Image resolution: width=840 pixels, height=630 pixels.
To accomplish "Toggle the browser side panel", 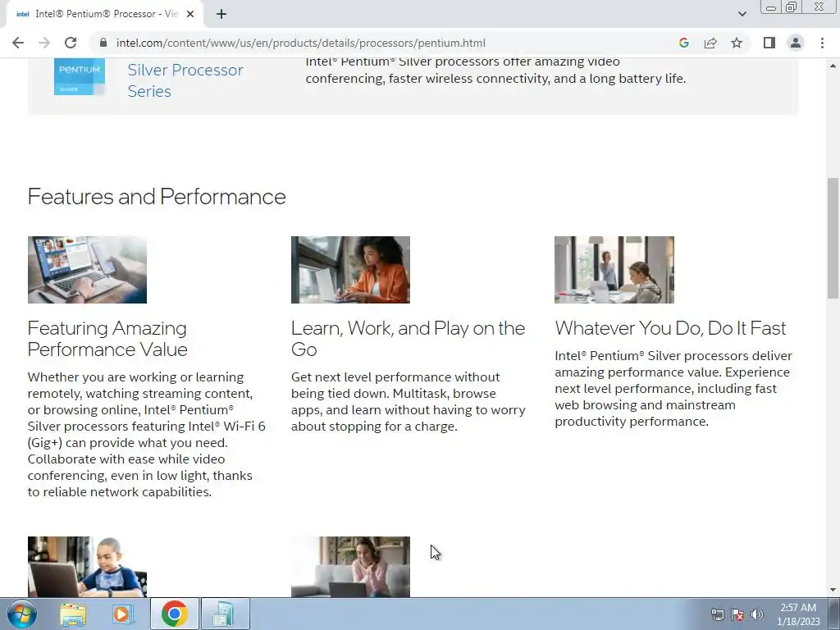I will coord(769,43).
